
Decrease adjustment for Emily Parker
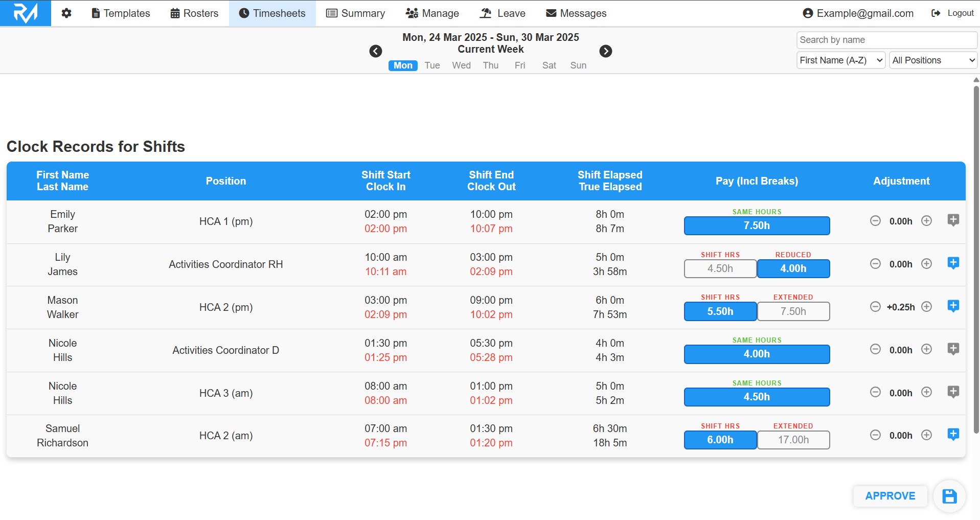tap(875, 221)
